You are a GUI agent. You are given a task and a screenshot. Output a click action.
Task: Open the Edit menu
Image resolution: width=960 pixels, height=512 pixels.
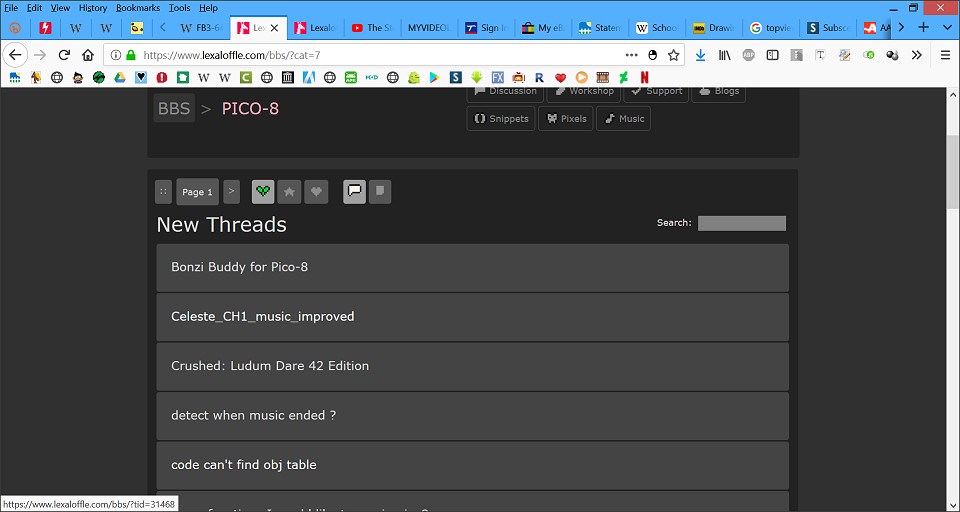(x=34, y=8)
